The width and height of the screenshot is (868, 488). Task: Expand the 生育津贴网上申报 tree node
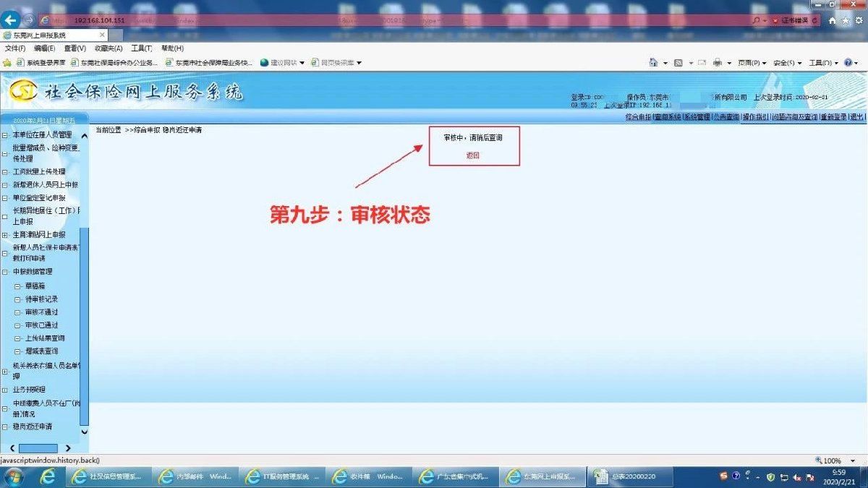pyautogui.click(x=5, y=235)
